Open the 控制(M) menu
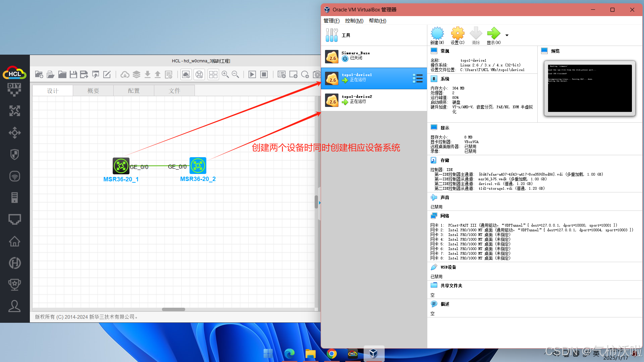 (x=354, y=21)
